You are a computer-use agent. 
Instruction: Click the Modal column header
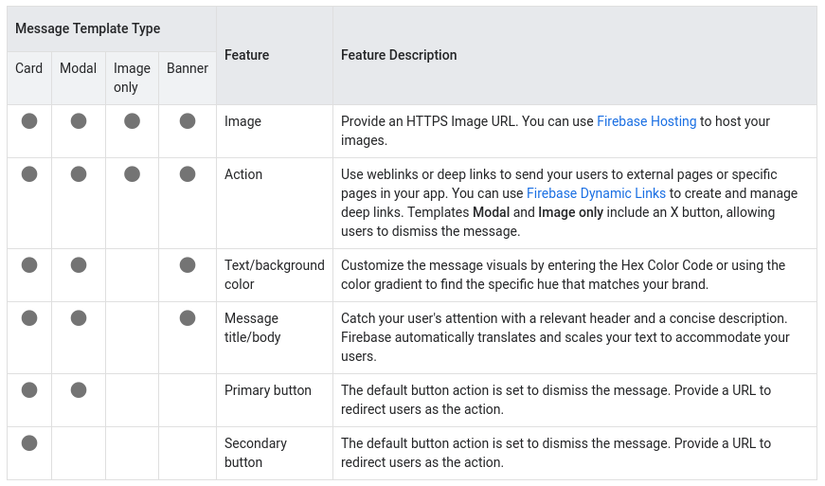tap(78, 68)
